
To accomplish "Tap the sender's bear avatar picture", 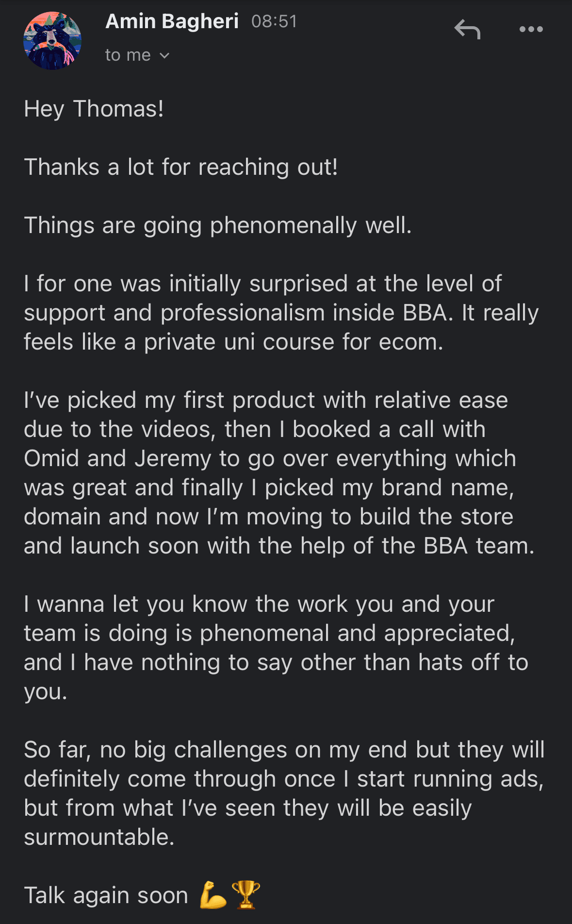I will (52, 41).
